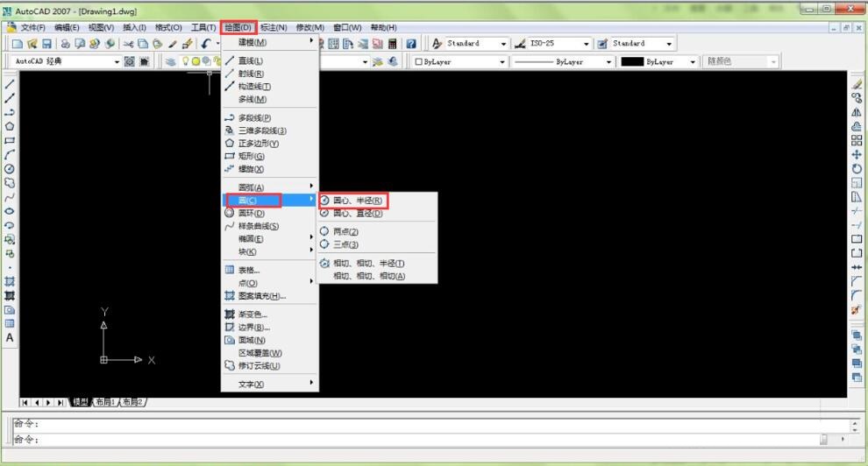Open the calculator icon in toolbar
The width and height of the screenshot is (868, 466).
tap(392, 43)
